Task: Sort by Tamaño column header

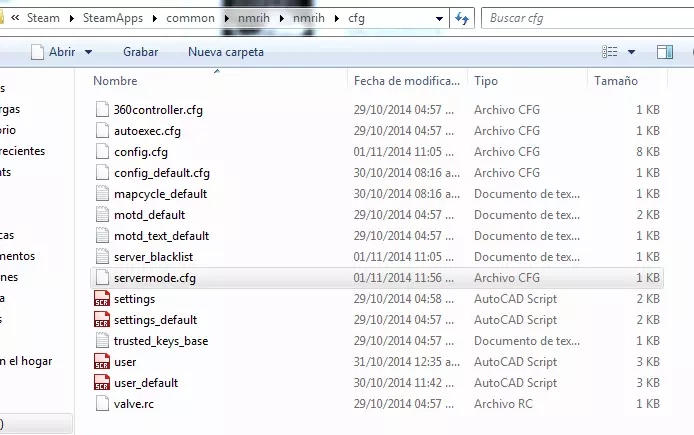Action: click(616, 81)
